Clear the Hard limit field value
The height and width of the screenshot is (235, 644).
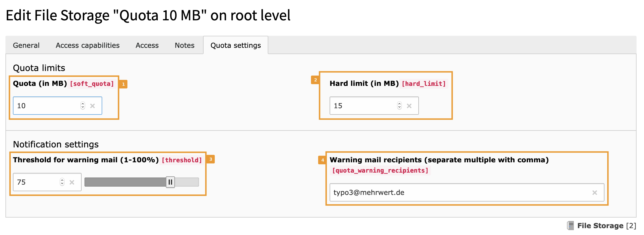[409, 106]
